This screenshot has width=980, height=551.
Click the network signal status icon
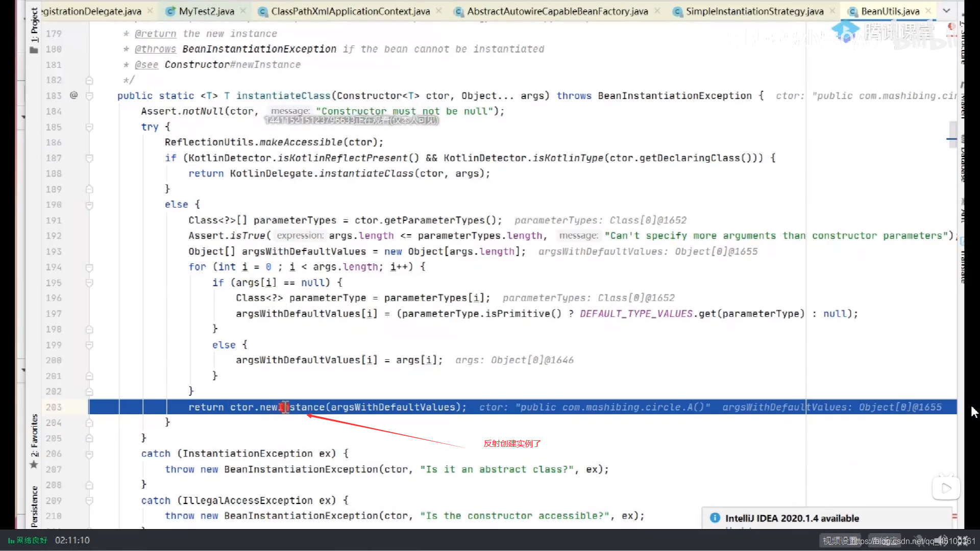(11, 541)
